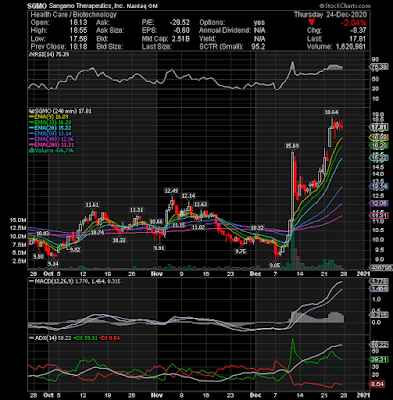Click the Open value 18.13

[x=78, y=23]
